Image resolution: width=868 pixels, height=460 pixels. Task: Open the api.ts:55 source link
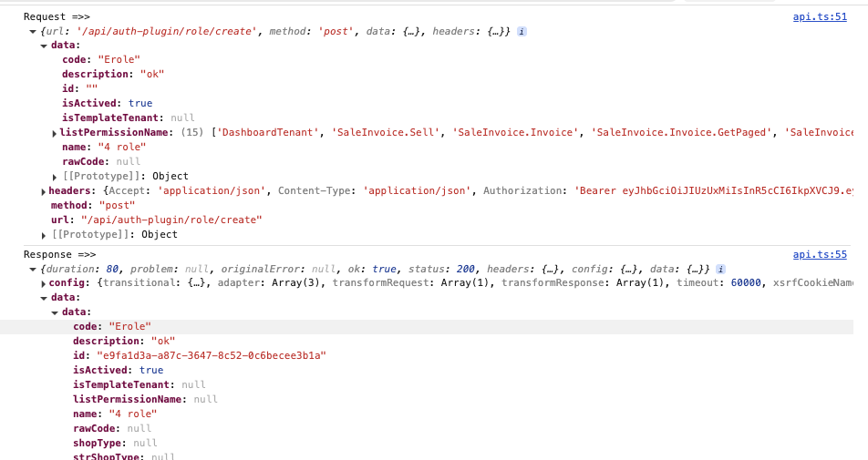pos(820,255)
